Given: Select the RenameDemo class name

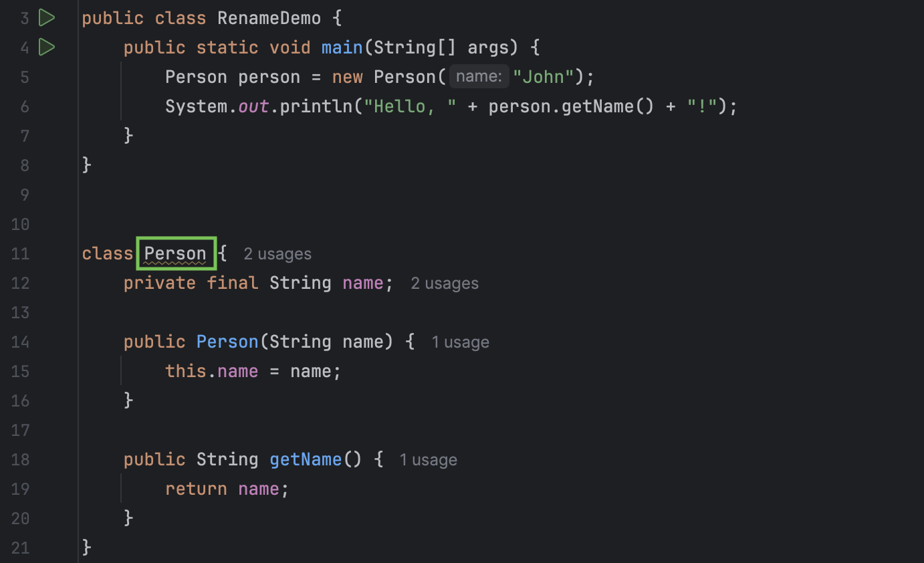Looking at the screenshot, I should pos(269,17).
